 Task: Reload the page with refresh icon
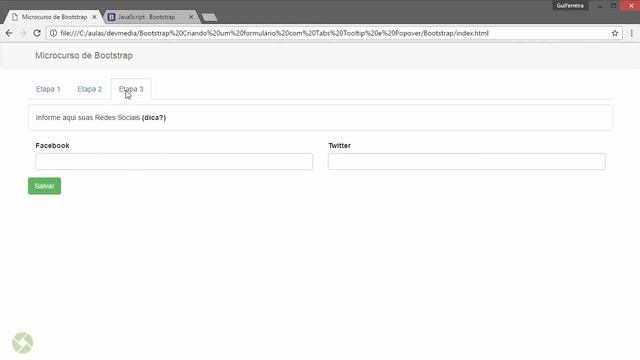[37, 33]
